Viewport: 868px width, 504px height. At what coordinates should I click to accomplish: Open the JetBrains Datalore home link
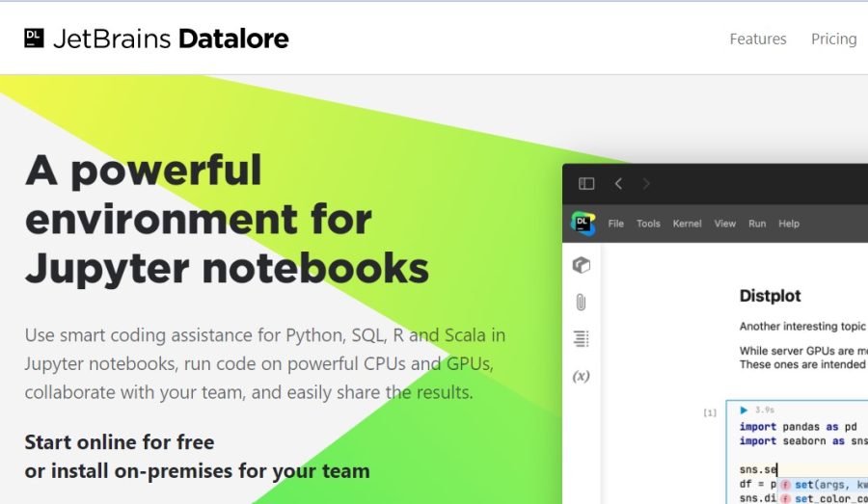156,39
